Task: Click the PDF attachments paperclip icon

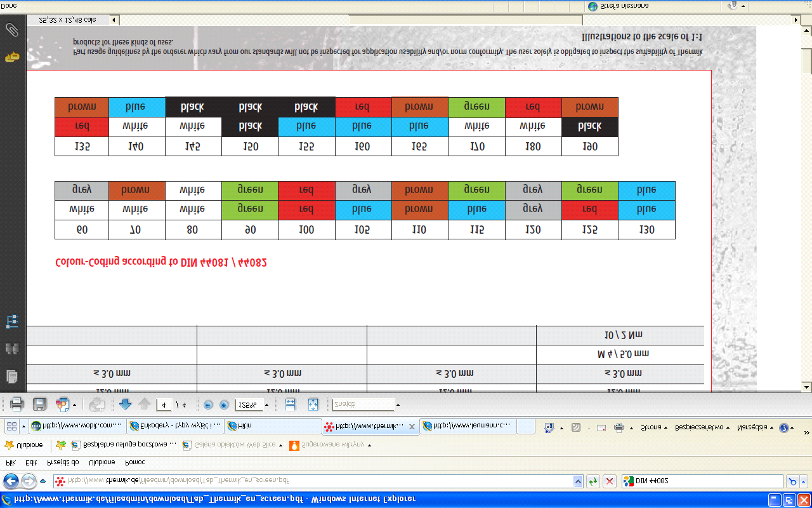Action: pyautogui.click(x=11, y=30)
